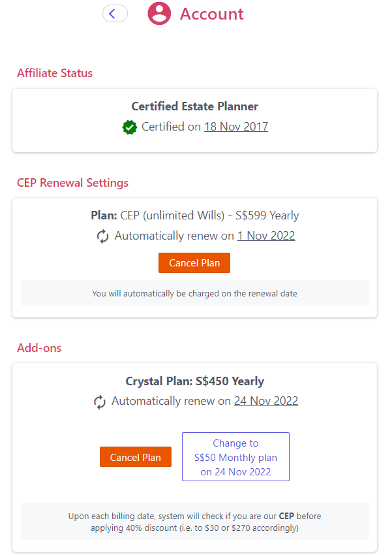Select the Affiliate Status heading
The height and width of the screenshot is (555, 392).
(55, 73)
